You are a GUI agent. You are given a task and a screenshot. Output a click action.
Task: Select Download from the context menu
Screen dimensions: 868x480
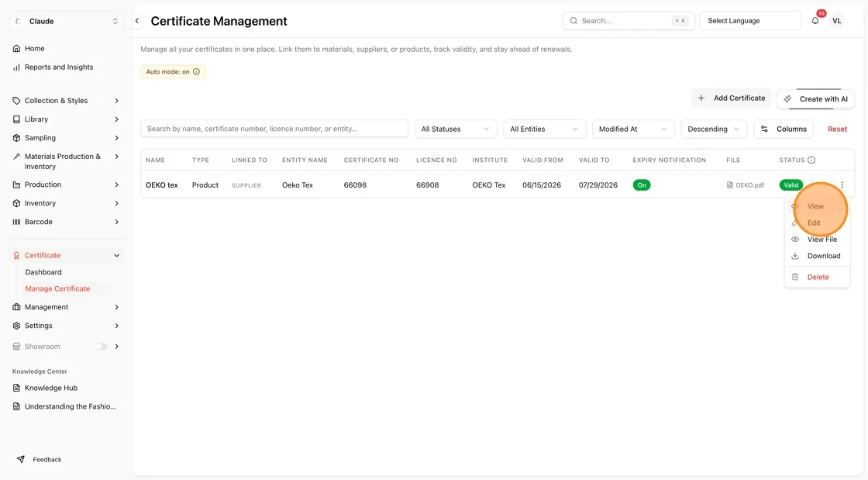[x=817, y=256]
